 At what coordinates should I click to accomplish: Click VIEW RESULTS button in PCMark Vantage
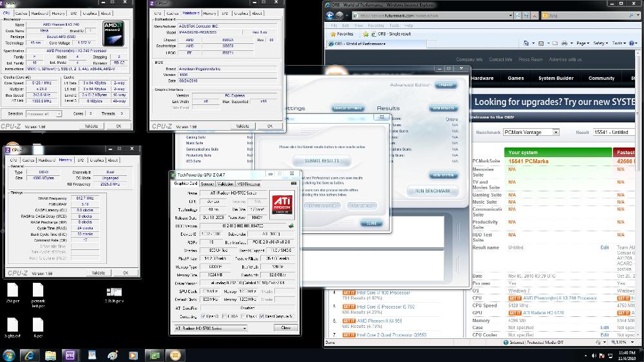(444, 108)
